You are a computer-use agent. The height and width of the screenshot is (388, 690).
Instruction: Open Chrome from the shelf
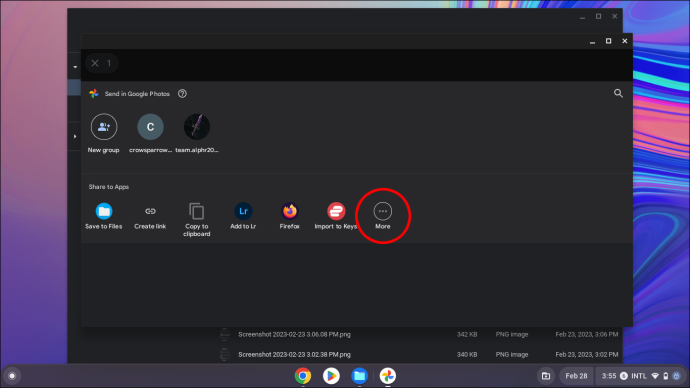(x=303, y=376)
